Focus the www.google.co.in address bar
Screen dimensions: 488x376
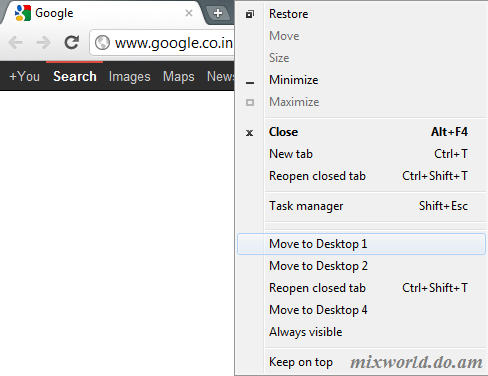(x=162, y=43)
